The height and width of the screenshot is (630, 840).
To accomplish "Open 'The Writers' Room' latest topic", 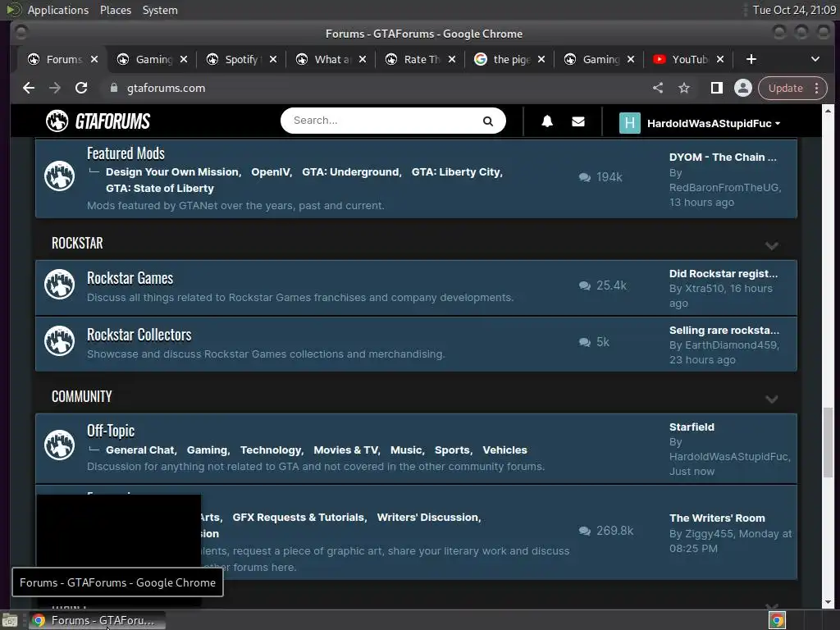I will [x=717, y=518].
